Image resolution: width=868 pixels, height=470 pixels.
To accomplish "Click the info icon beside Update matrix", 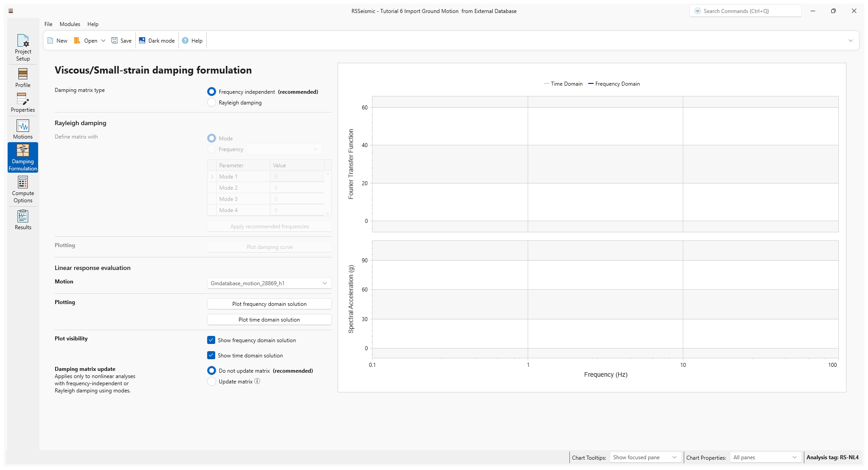I will click(x=257, y=381).
